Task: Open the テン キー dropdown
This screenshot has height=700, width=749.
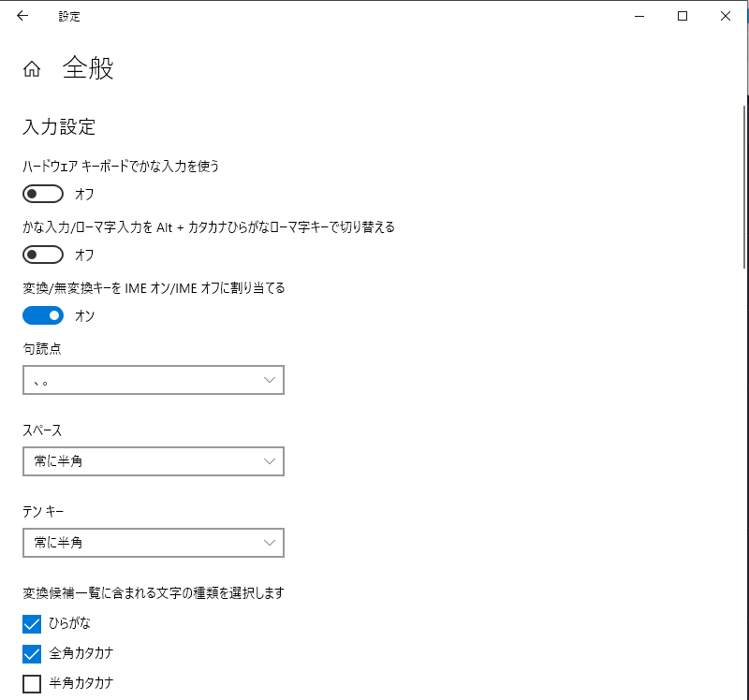Action: point(154,543)
